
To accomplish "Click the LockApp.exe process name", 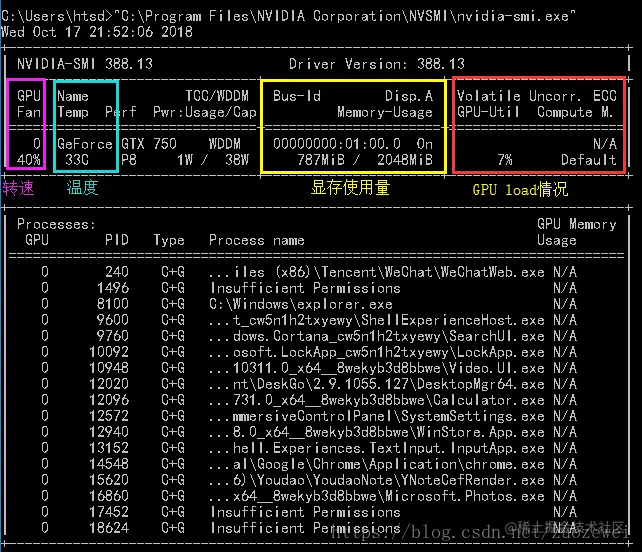I will (377, 352).
